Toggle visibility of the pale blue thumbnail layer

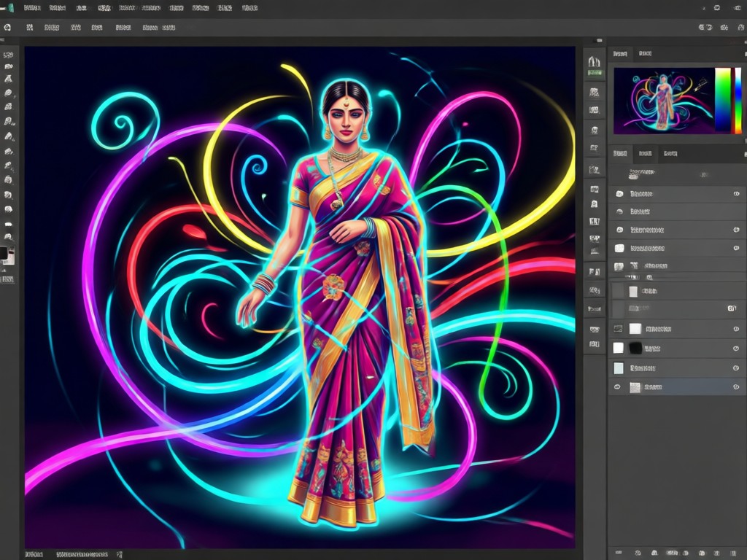point(736,368)
